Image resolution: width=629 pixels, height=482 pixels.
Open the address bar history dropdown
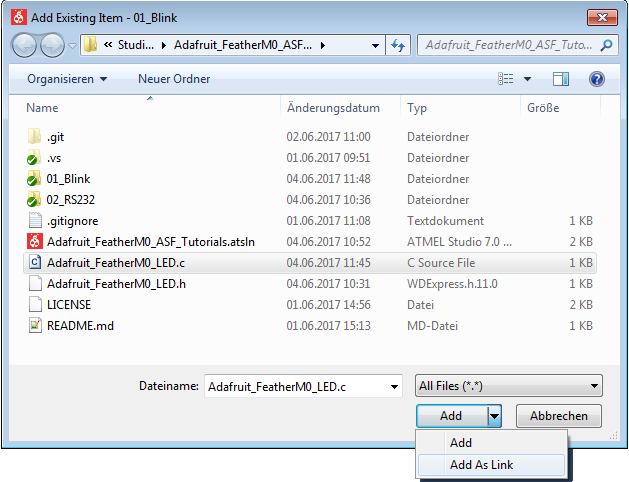375,45
